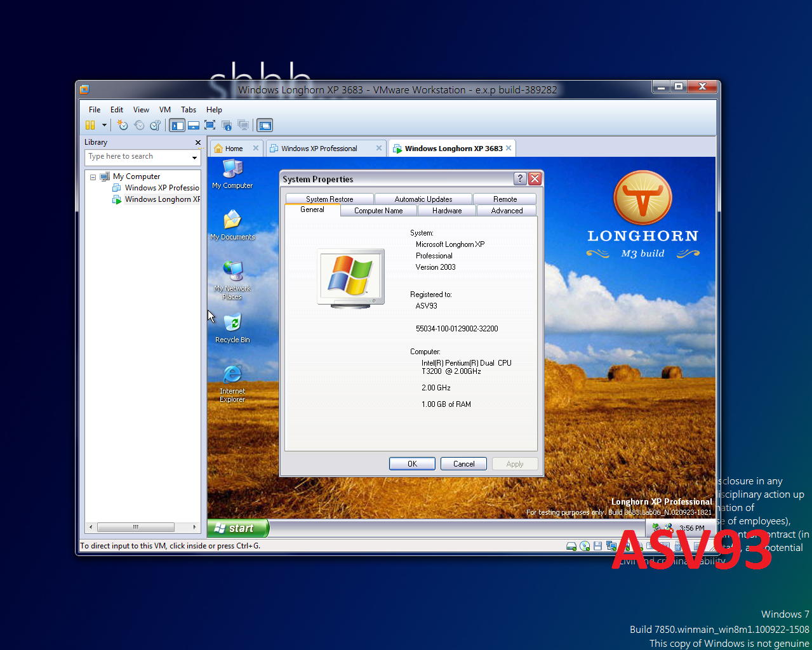The height and width of the screenshot is (650, 812).
Task: Click the multiple monitors toolbar icon
Action: [243, 125]
